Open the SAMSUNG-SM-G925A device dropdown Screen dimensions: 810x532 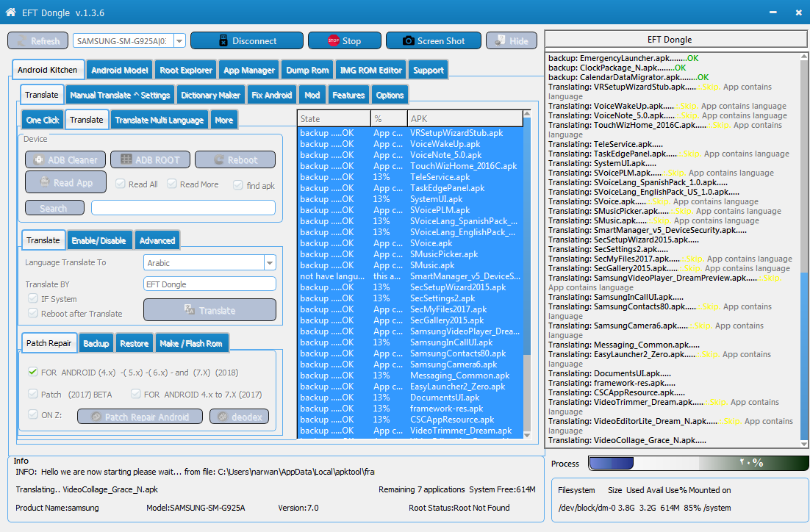(x=179, y=41)
